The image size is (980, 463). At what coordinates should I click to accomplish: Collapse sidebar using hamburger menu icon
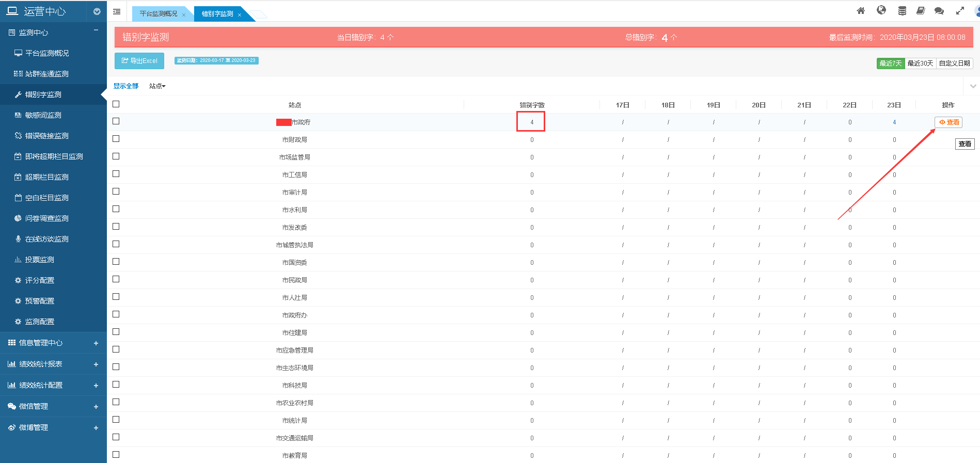click(117, 11)
